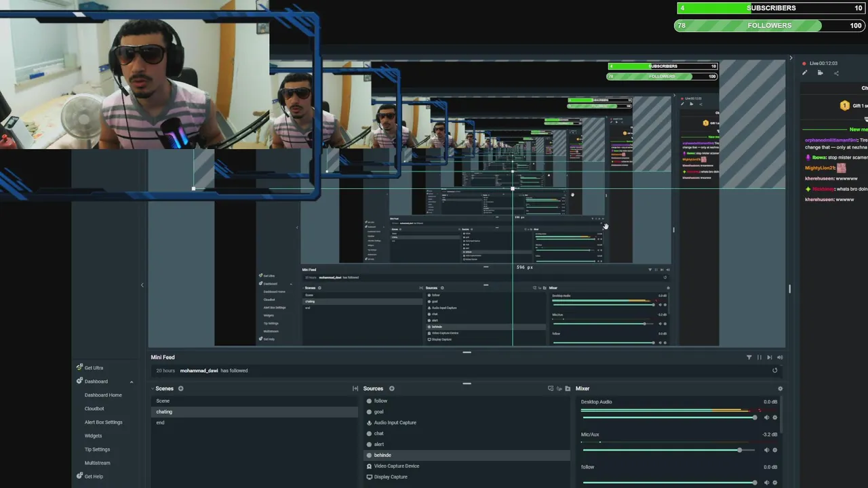
Task: Add a new source with plus icon
Action: [392, 389]
